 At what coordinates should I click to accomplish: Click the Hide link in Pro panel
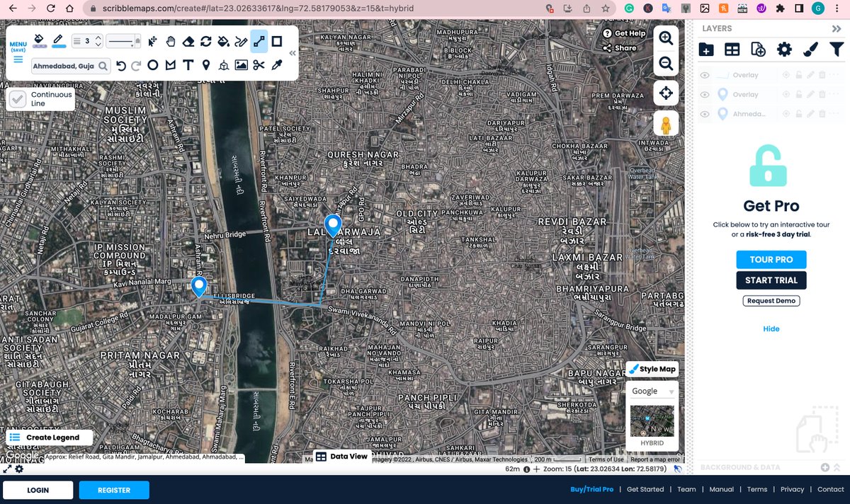click(x=771, y=329)
